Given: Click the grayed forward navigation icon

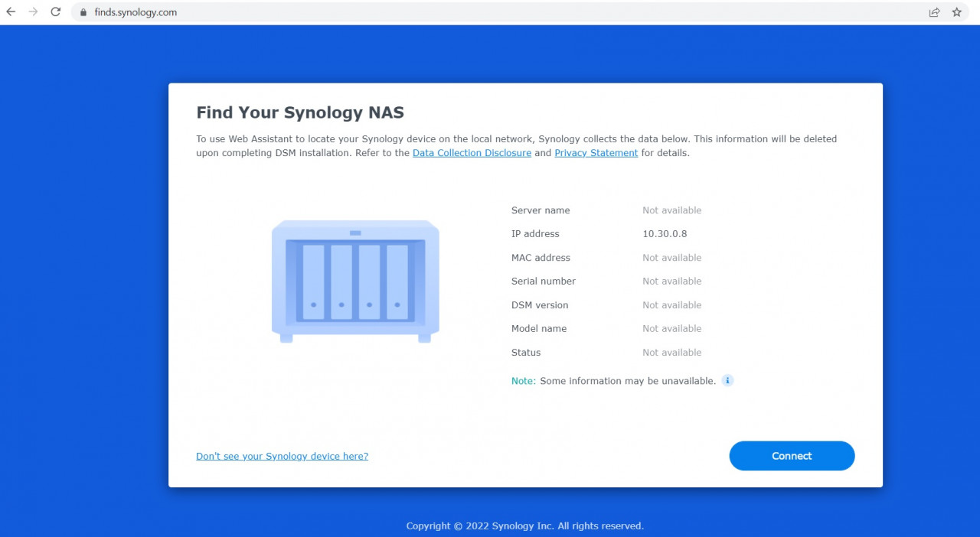Looking at the screenshot, I should 34,12.
